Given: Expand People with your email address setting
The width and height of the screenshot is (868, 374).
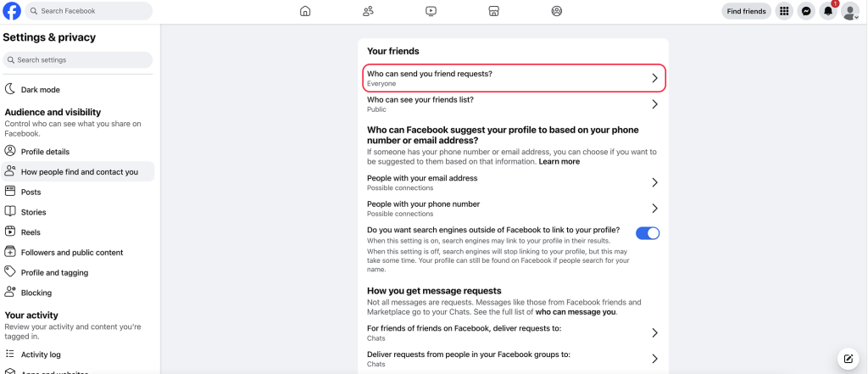Looking at the screenshot, I should pos(514,182).
